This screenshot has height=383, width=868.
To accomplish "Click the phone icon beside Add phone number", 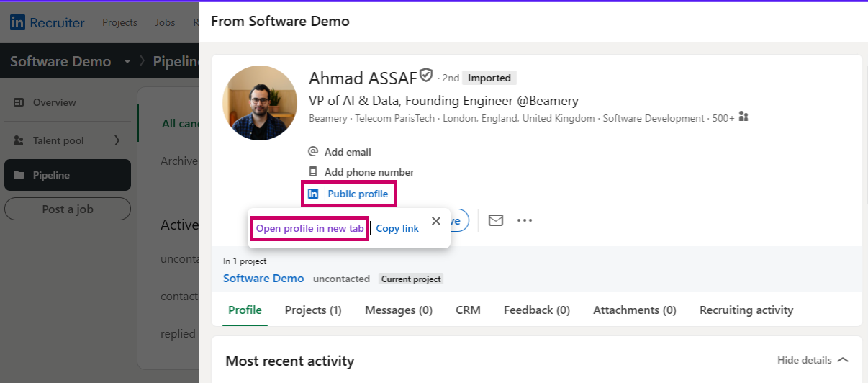I will [313, 172].
